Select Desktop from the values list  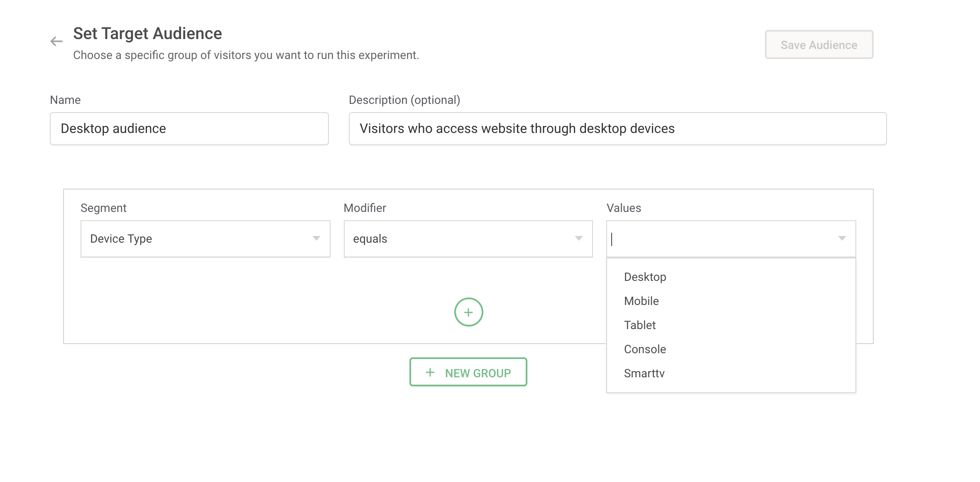click(645, 277)
